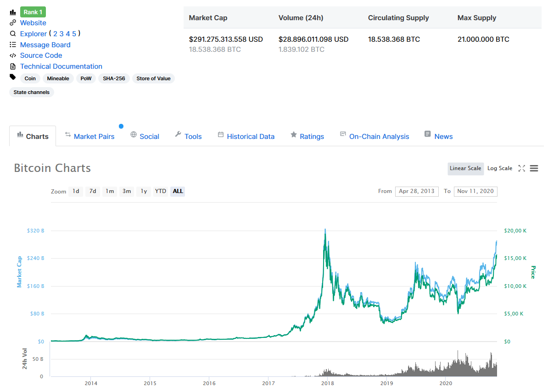Click the Volume (24h) column header

pos(301,18)
